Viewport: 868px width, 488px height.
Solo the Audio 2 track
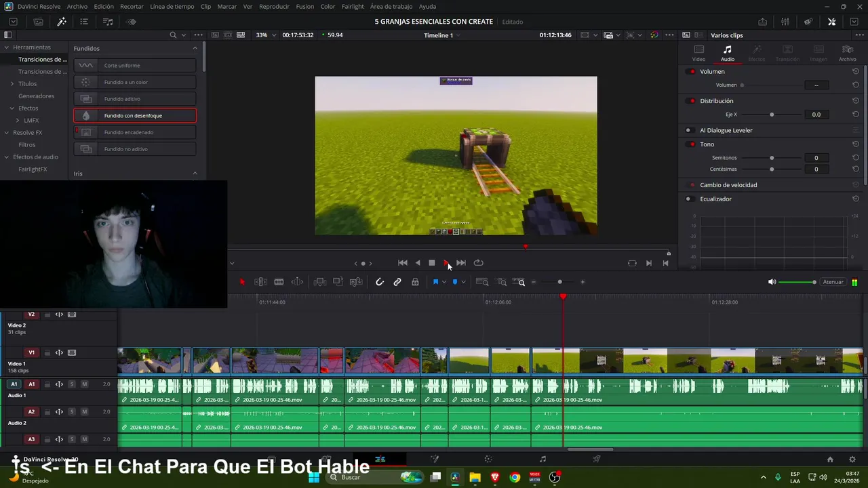point(71,412)
